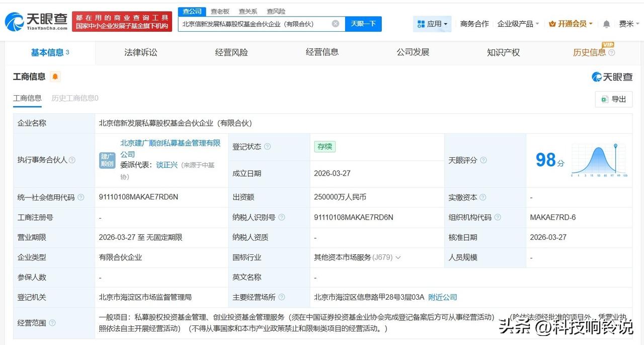Select 查老板 in the top menu
644x345 pixels.
tap(221, 11)
